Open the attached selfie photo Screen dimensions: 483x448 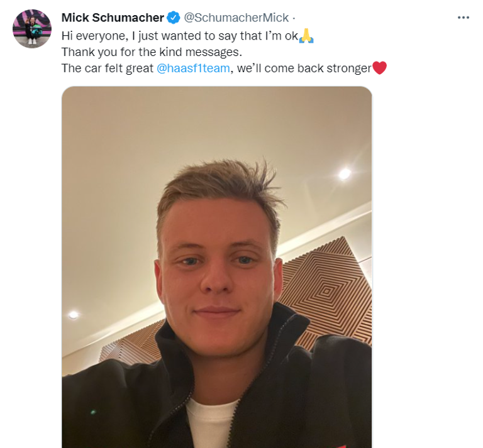pyautogui.click(x=216, y=267)
